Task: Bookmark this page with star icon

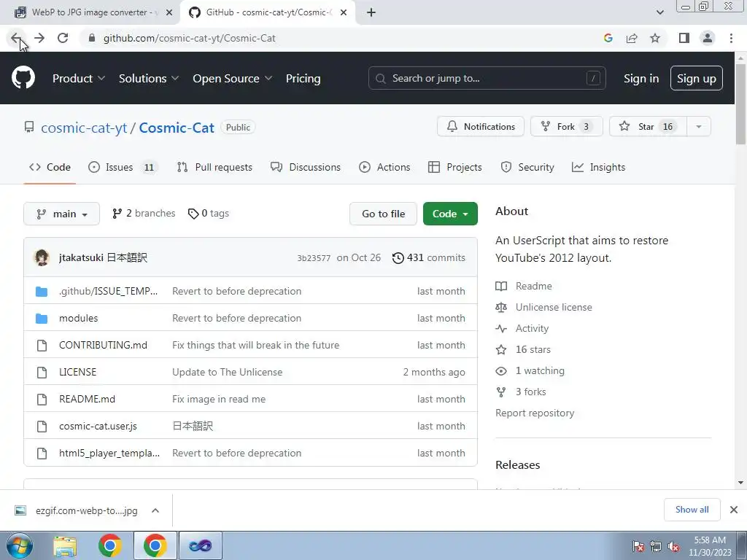Action: (x=655, y=38)
